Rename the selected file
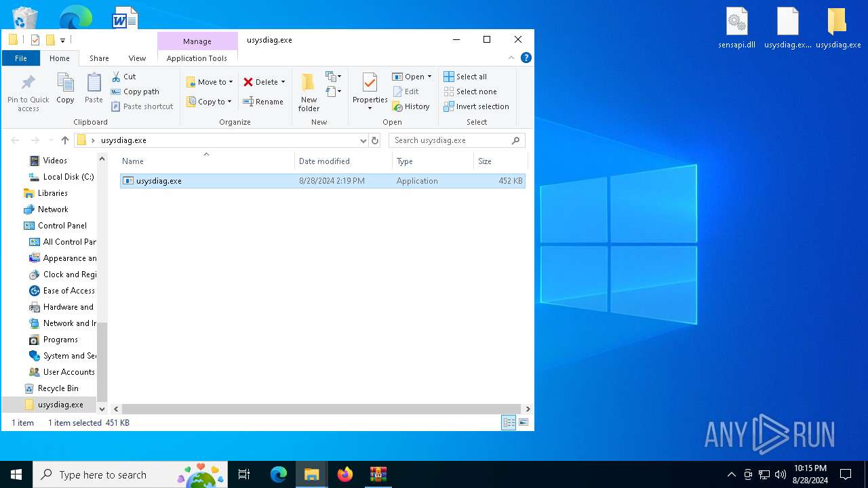 click(263, 102)
